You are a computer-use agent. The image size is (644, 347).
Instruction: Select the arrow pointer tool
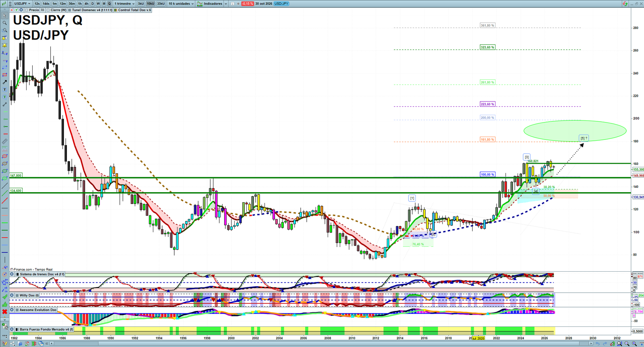tap(5, 16)
